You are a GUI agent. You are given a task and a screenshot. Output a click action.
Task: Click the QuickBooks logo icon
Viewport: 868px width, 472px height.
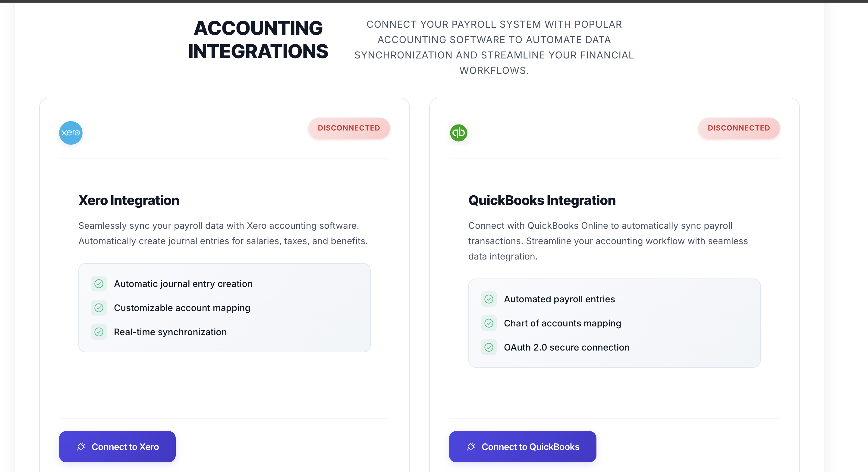pos(459,133)
